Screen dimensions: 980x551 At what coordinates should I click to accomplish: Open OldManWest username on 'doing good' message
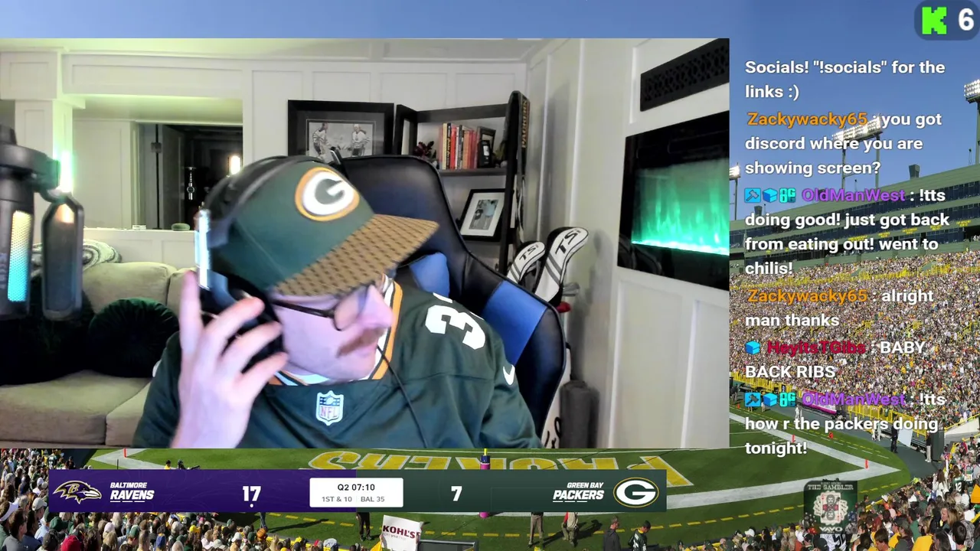click(x=853, y=196)
